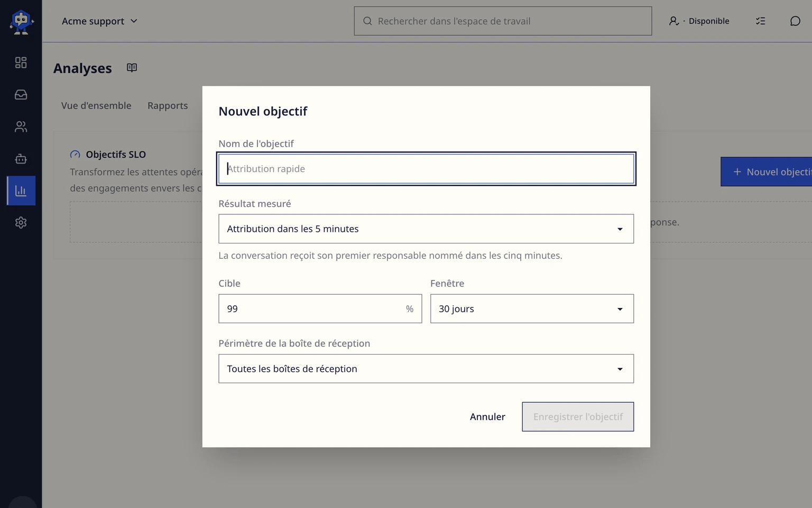
Task: Switch to the Vue d'ensemble tab
Action: [x=96, y=105]
